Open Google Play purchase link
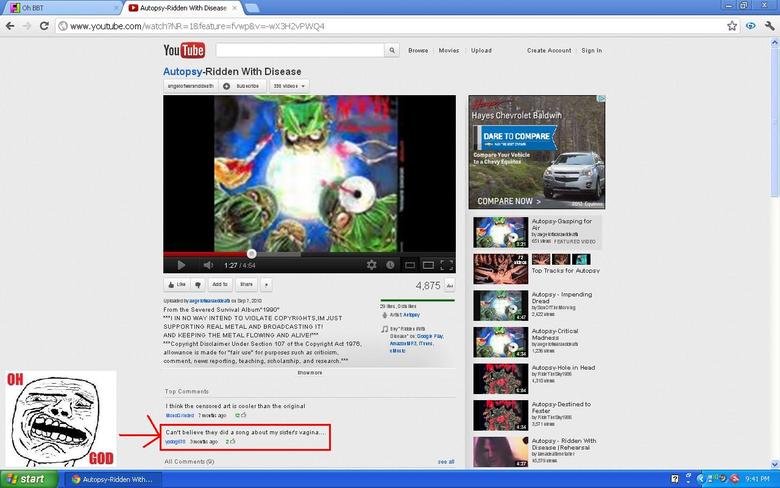 click(x=430, y=336)
